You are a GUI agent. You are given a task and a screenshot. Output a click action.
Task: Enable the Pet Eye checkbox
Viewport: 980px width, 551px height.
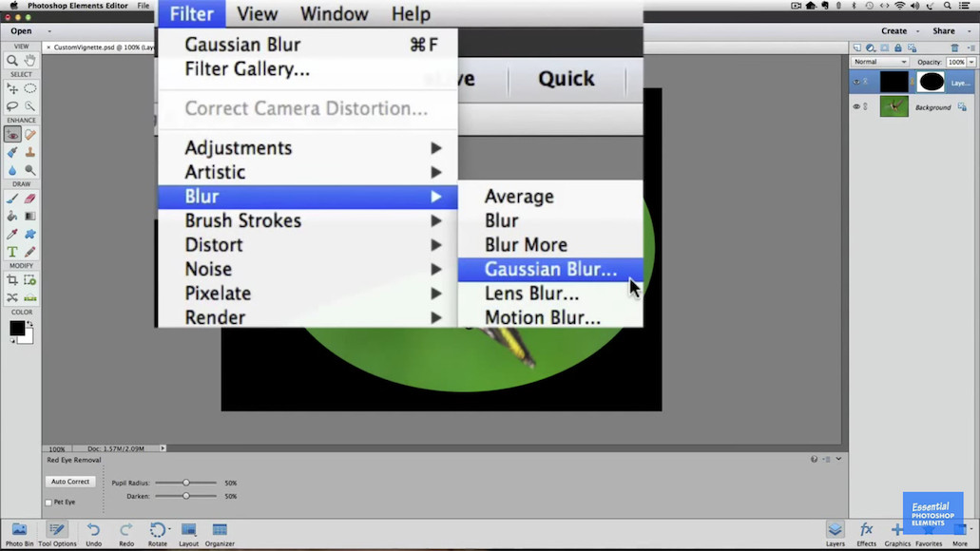(48, 503)
